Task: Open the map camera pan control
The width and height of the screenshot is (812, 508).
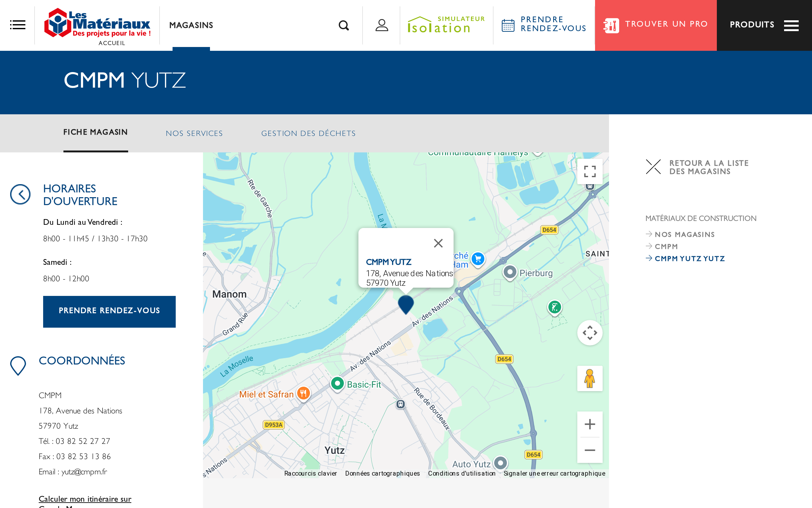Action: pos(590,333)
